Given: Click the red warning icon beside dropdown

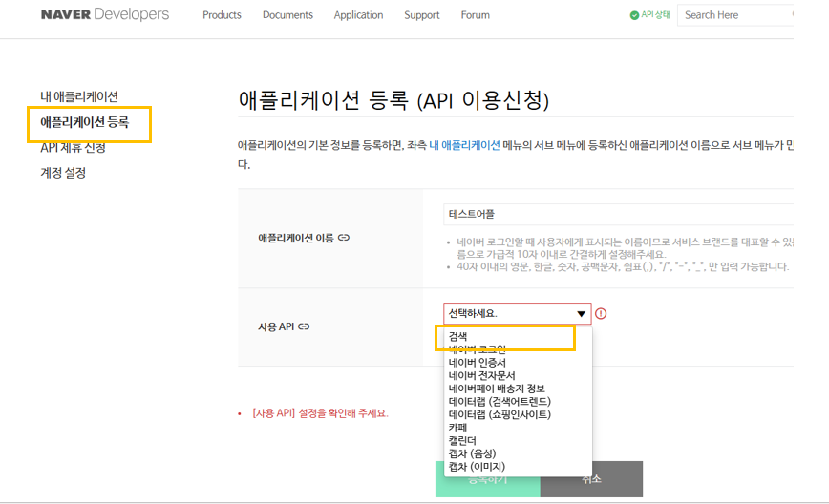Looking at the screenshot, I should [x=601, y=313].
